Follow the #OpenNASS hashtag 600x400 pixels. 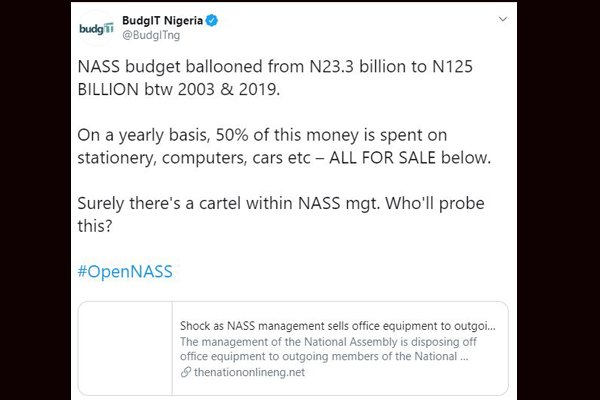coord(125,271)
